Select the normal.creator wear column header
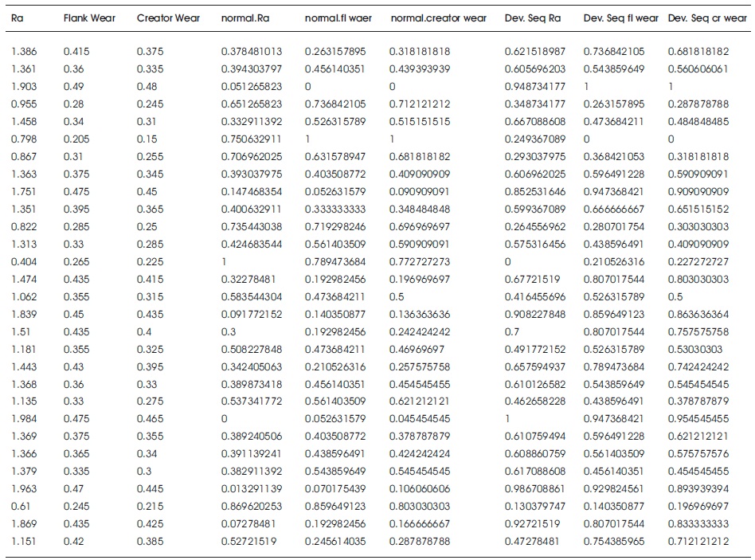Image resolution: width=755 pixels, height=560 pixels. tap(439, 18)
